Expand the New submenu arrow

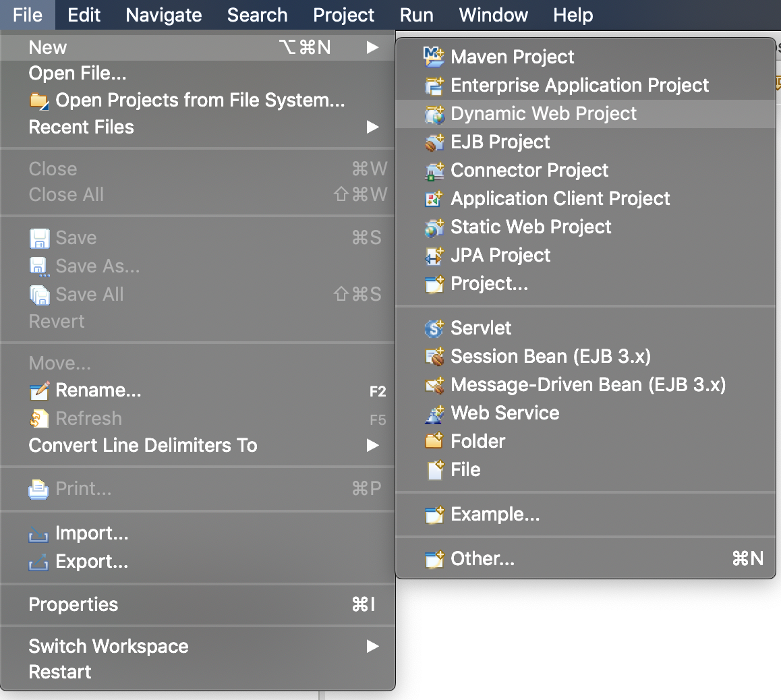(372, 47)
